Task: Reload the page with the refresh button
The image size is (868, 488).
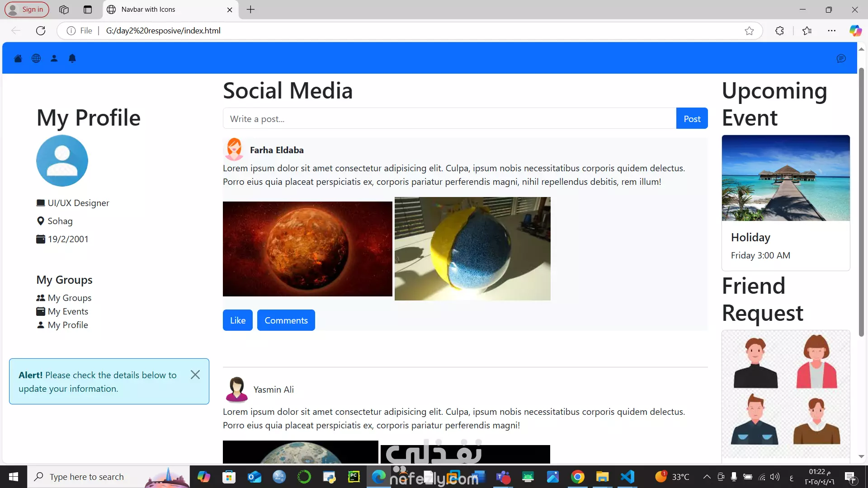Action: point(41,31)
